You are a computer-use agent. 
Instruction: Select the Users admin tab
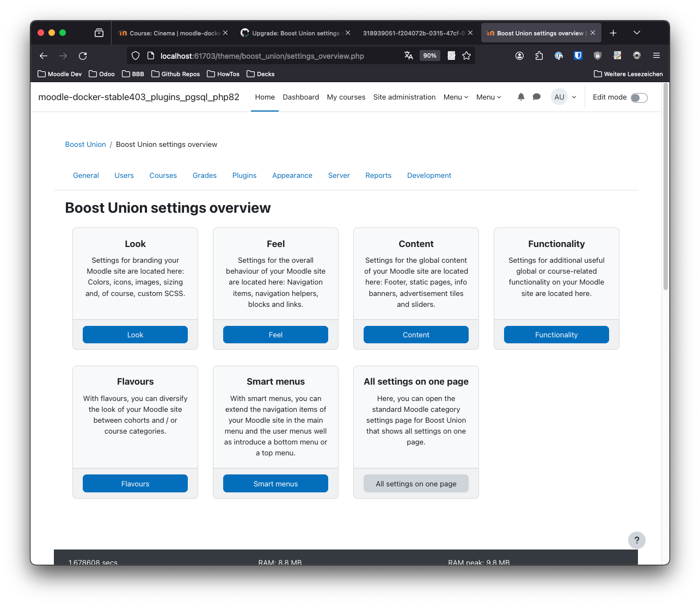coord(124,175)
